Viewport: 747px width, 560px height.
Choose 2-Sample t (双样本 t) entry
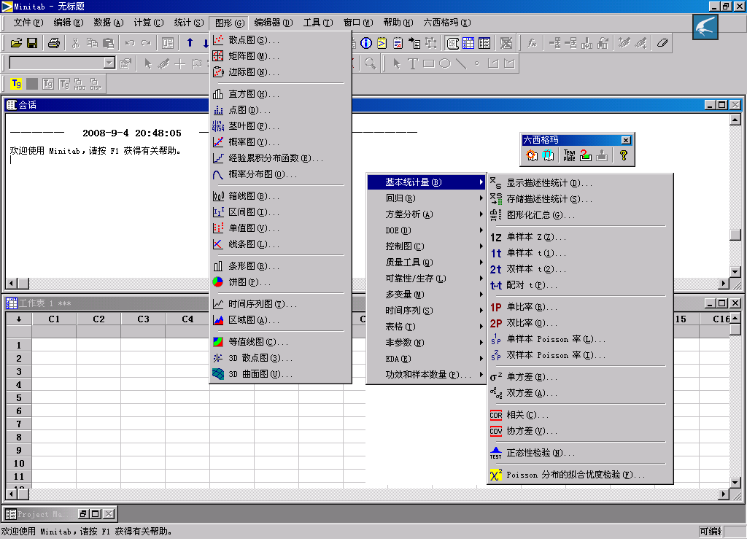pos(580,270)
